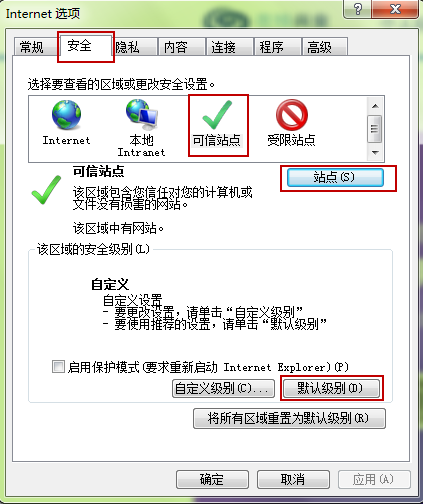Switch to the 常规 tab
This screenshot has height=504, width=423.
(x=32, y=47)
